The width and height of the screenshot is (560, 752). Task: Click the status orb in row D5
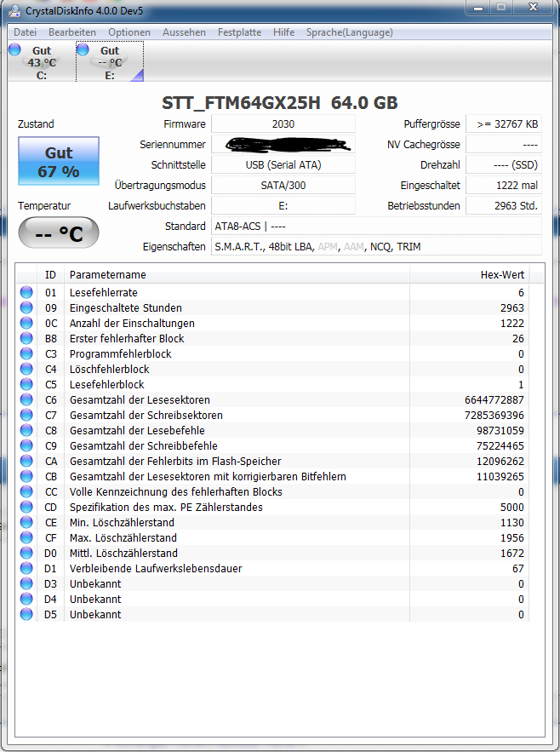click(x=26, y=614)
